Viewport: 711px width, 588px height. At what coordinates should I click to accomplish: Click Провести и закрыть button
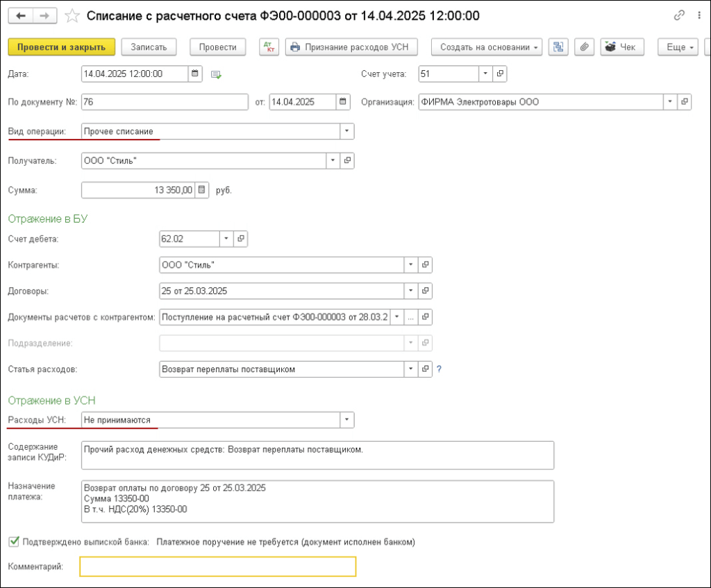61,47
